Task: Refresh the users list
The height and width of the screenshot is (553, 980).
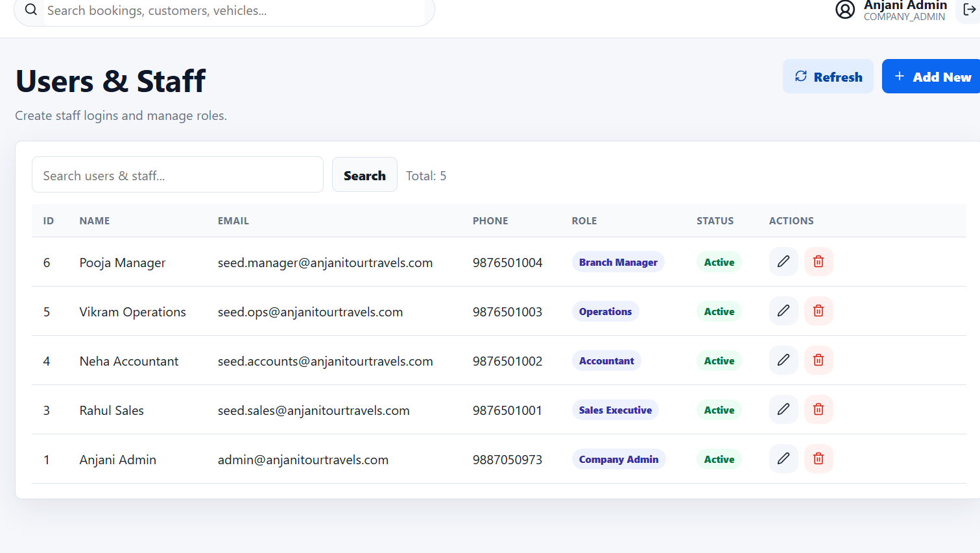Action: point(828,76)
